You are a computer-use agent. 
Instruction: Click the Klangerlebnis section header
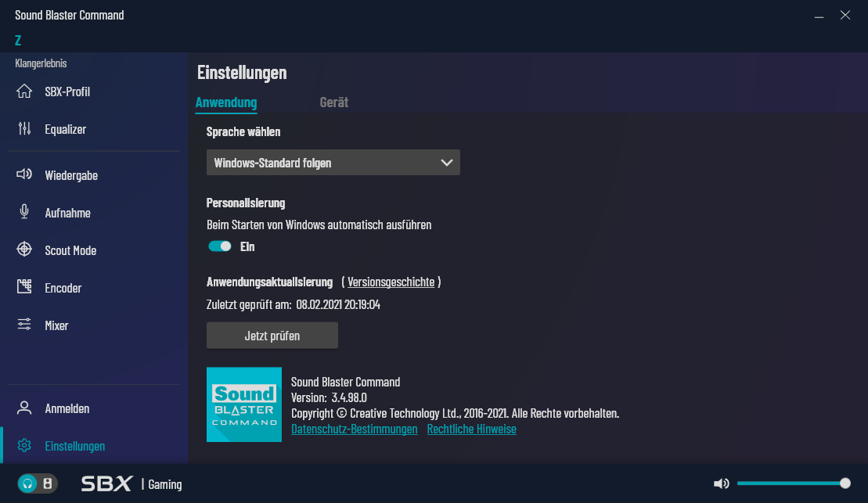[41, 63]
